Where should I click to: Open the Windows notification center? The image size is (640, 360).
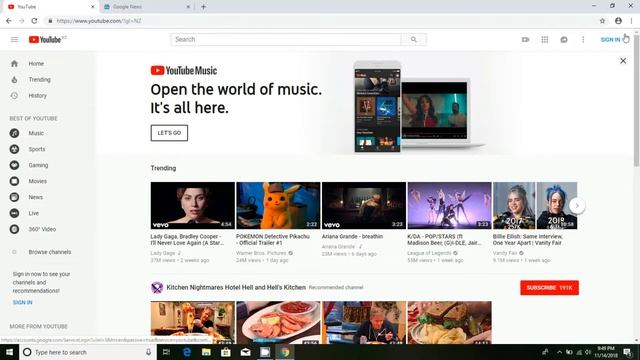click(628, 352)
